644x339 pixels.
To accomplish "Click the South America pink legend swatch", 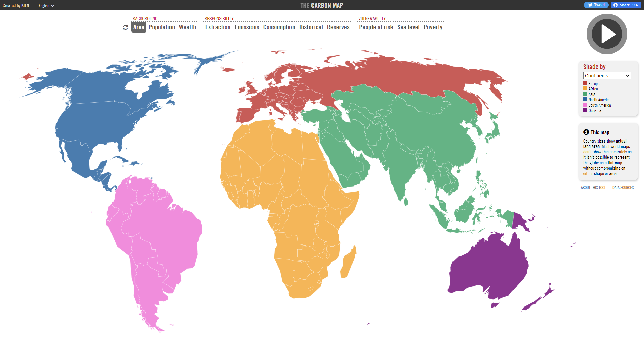I will point(585,105).
